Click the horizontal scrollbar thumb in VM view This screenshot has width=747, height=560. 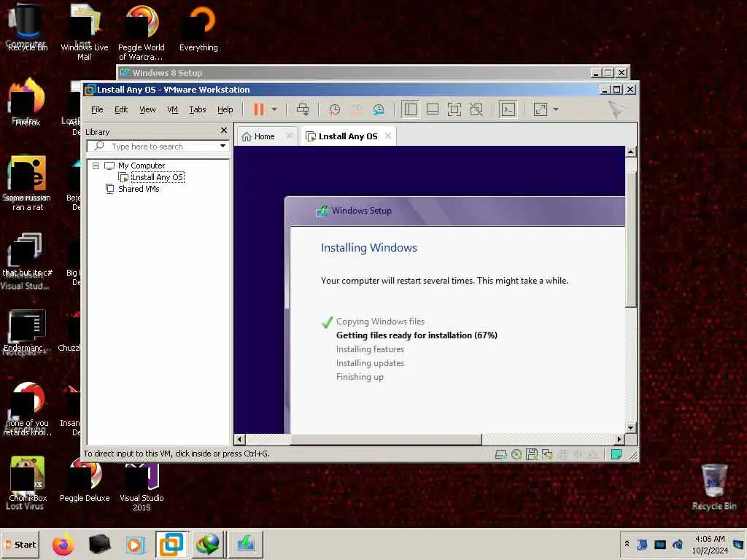click(386, 439)
